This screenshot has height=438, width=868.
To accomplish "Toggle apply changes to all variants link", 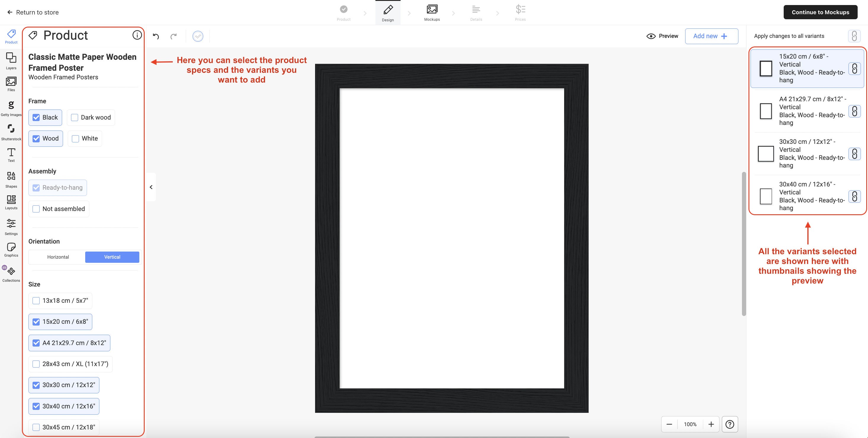I will (x=854, y=36).
